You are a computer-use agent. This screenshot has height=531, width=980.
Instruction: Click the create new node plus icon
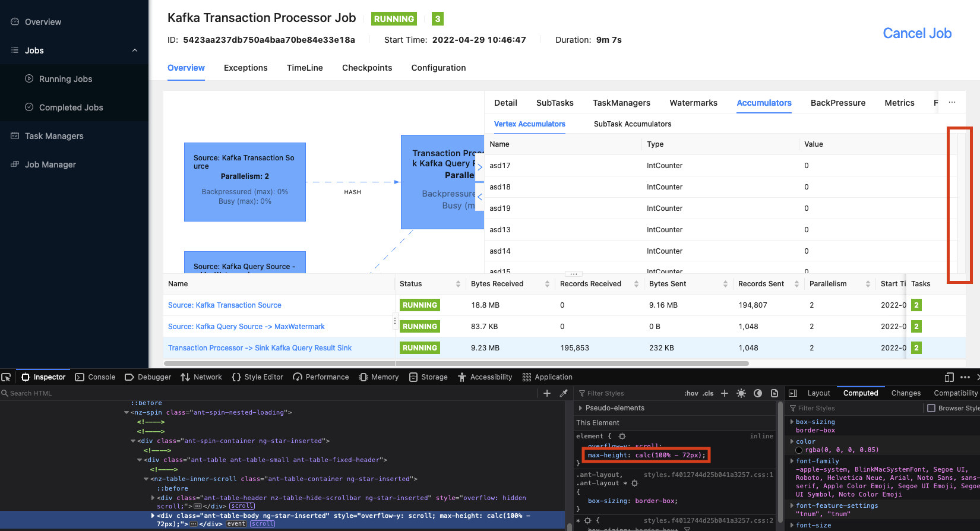[547, 393]
